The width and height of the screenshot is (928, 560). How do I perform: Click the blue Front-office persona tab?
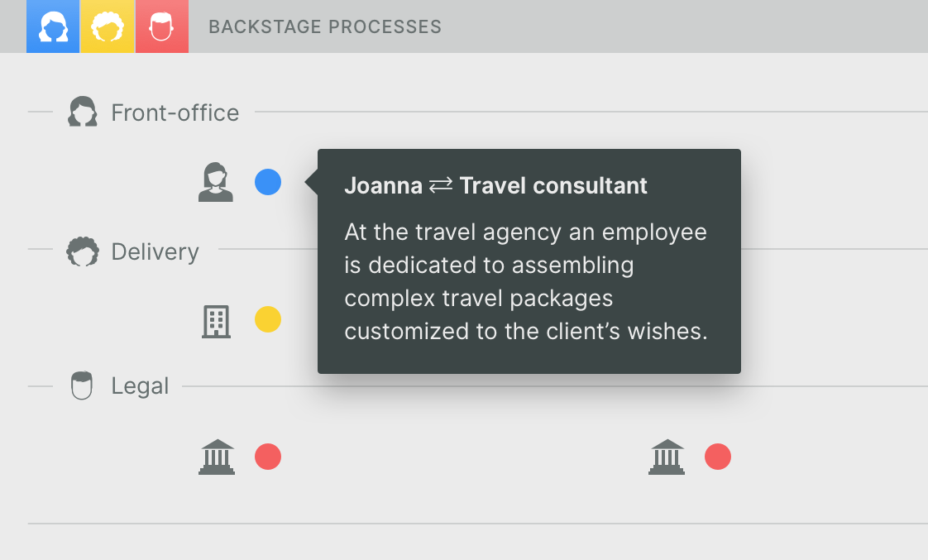(53, 26)
